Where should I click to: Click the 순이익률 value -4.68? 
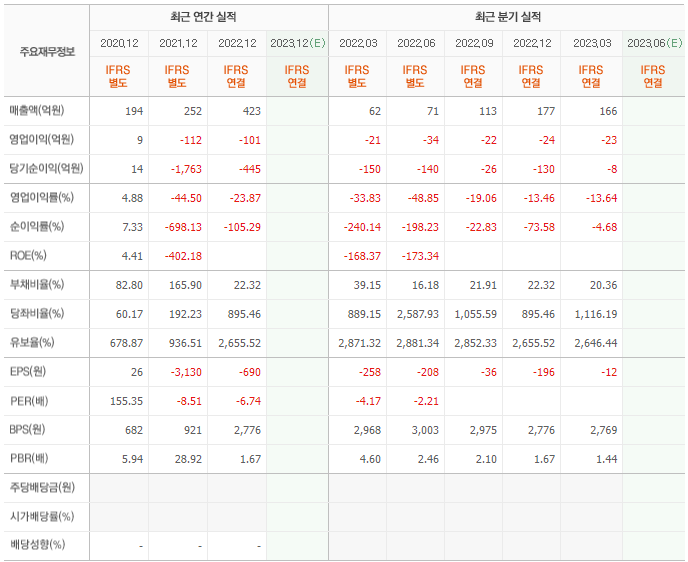pyautogui.click(x=605, y=227)
